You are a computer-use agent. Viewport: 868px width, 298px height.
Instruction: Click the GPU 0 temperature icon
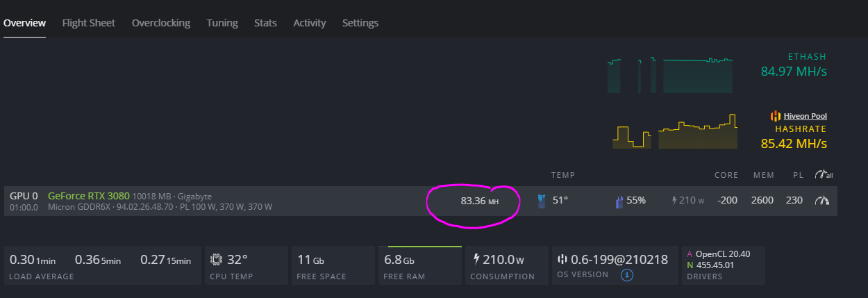point(542,201)
